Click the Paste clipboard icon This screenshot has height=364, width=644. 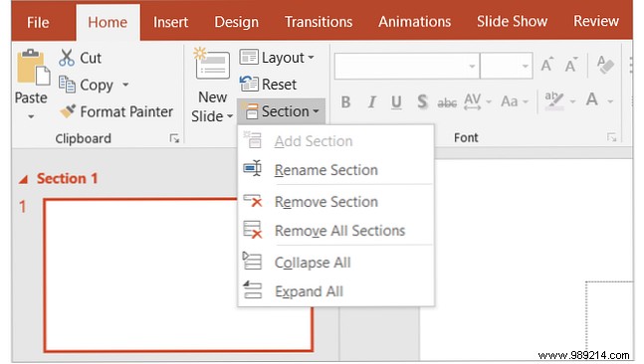click(33, 68)
